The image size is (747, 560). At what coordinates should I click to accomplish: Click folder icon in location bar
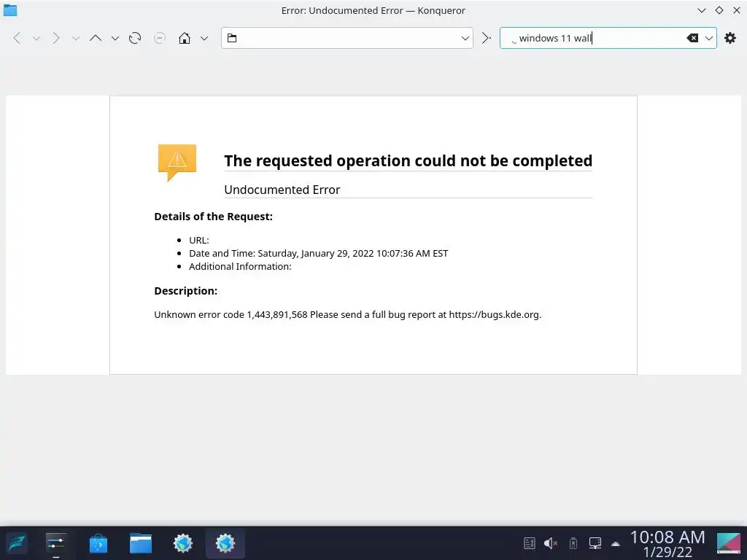(232, 38)
